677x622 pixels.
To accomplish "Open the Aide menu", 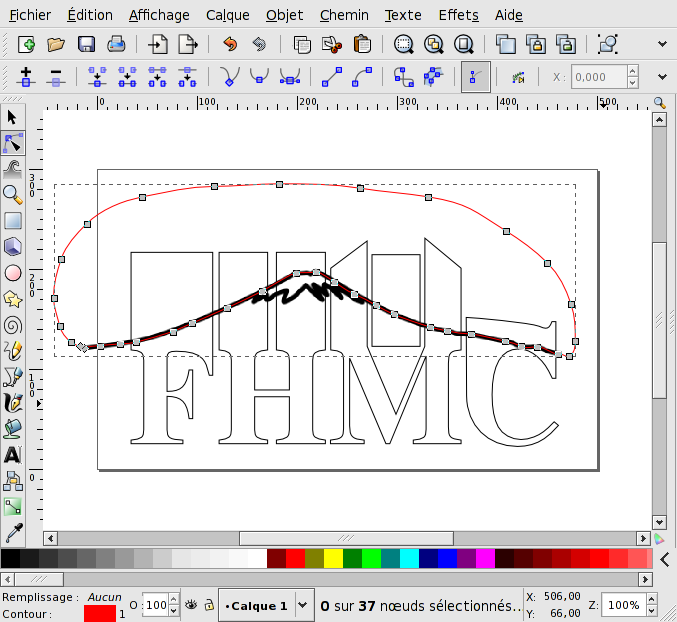I will click(509, 15).
